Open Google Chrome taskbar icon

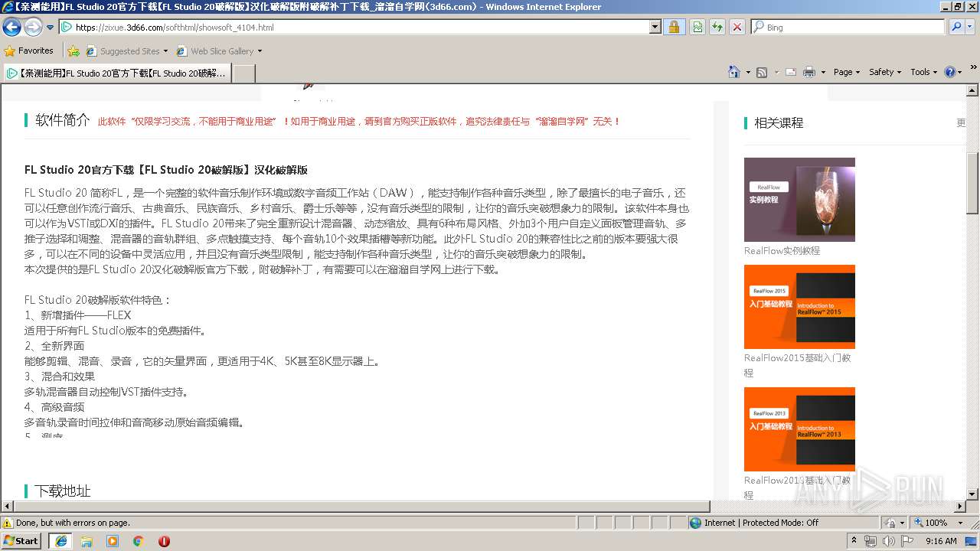[138, 541]
